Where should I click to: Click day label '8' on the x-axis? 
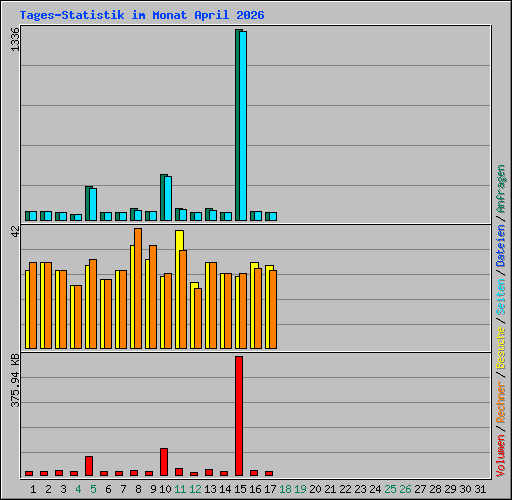tap(138, 489)
